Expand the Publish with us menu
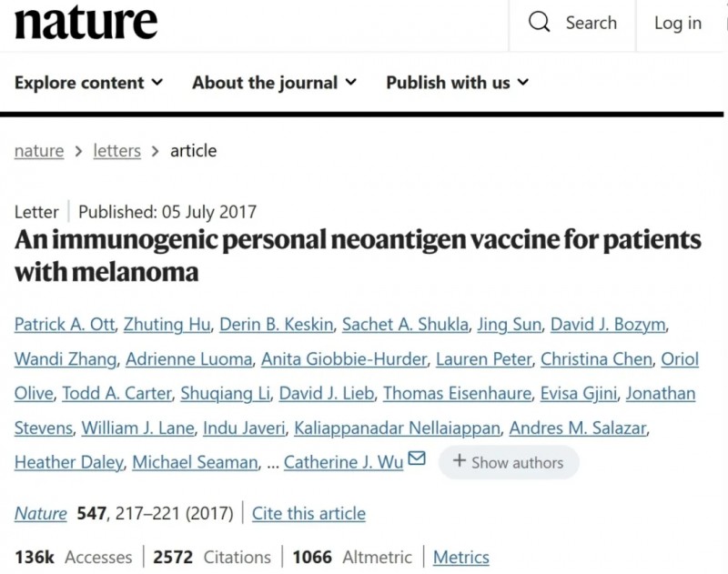The image size is (728, 574). pyautogui.click(x=457, y=83)
